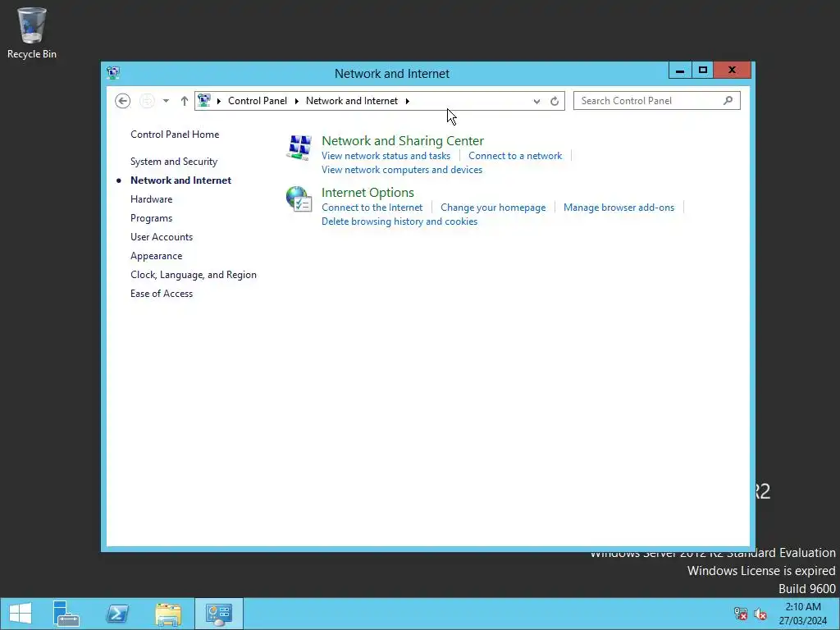Select the Control Panel breadcrumb
840x630 pixels.
click(257, 101)
